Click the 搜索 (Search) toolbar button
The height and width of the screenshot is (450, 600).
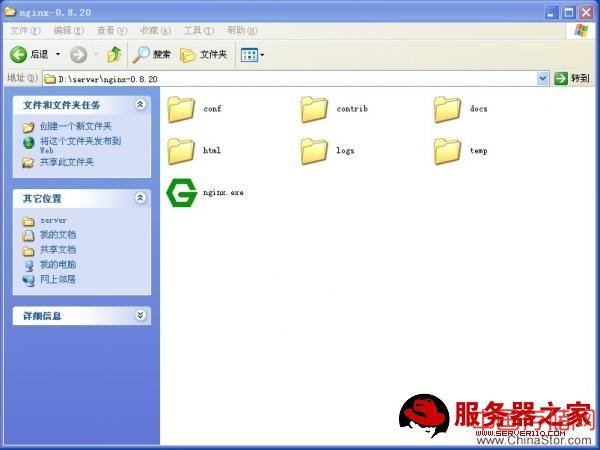pyautogui.click(x=153, y=54)
